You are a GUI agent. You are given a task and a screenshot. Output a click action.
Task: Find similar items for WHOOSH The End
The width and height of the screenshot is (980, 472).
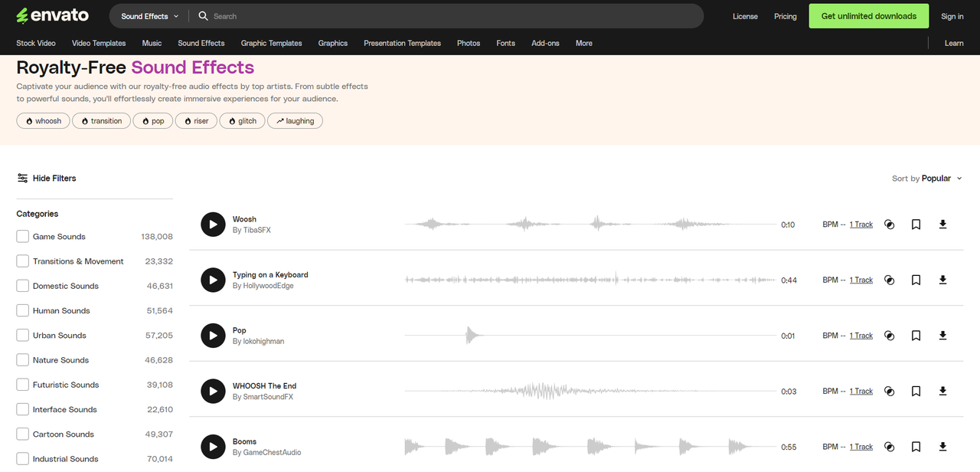point(889,391)
